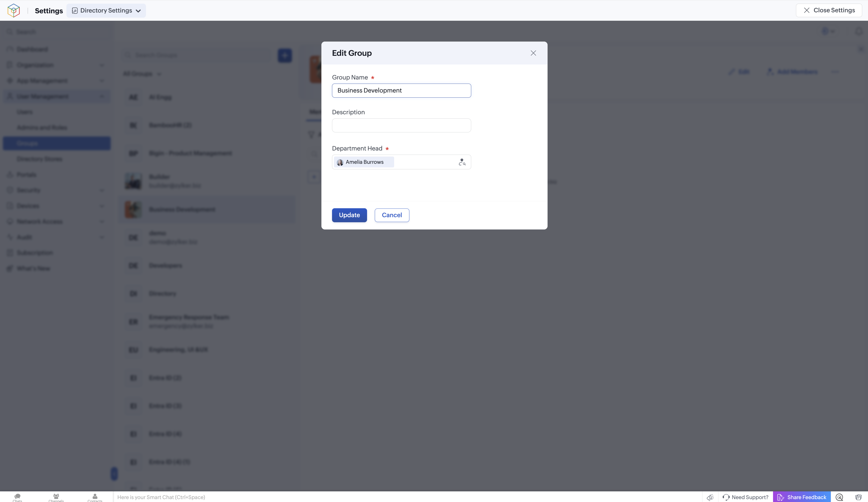Click the circular search icon in bottom bar
The image size is (868, 502).
coord(839,497)
